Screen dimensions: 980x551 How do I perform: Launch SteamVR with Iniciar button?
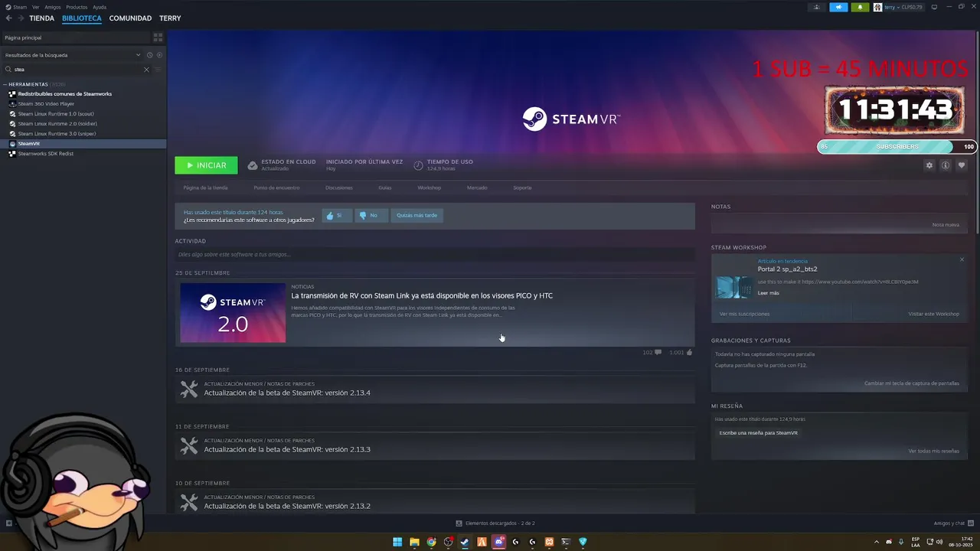click(x=206, y=165)
